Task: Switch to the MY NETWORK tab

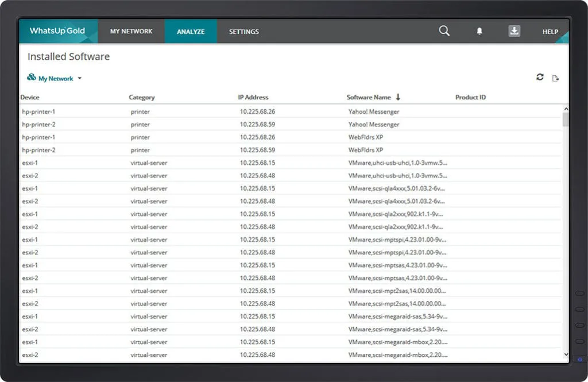Action: 131,32
